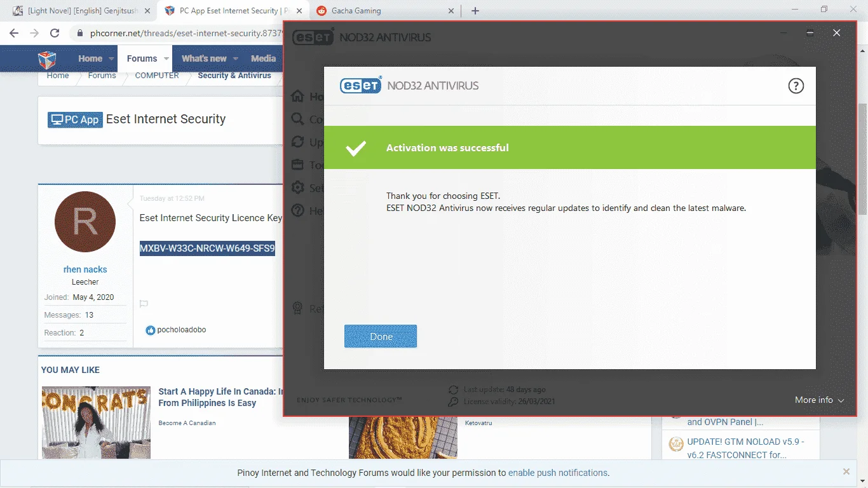The image size is (868, 488).
Task: Open the Security & Antivirus breadcrumb
Action: pyautogui.click(x=234, y=75)
